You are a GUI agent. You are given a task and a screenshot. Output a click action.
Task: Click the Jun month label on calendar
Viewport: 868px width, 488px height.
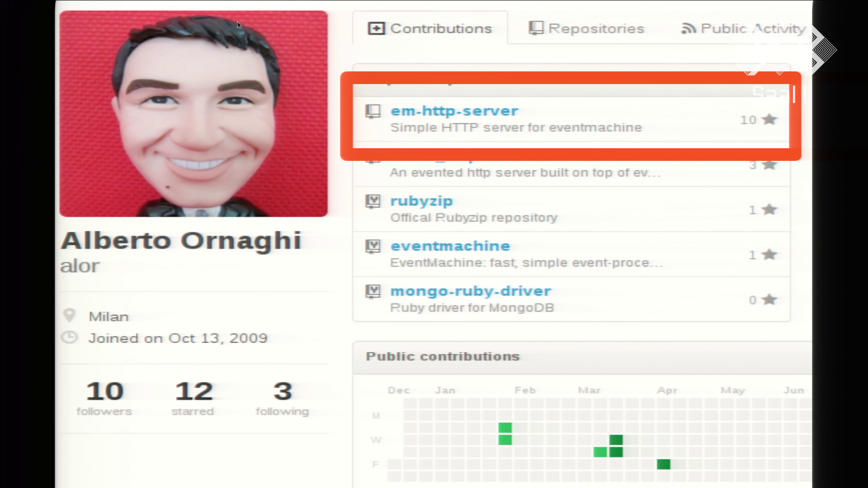[794, 390]
